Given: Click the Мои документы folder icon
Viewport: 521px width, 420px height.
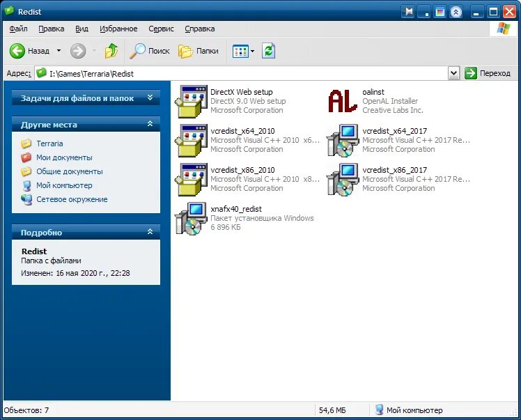Looking at the screenshot, I should coord(26,157).
